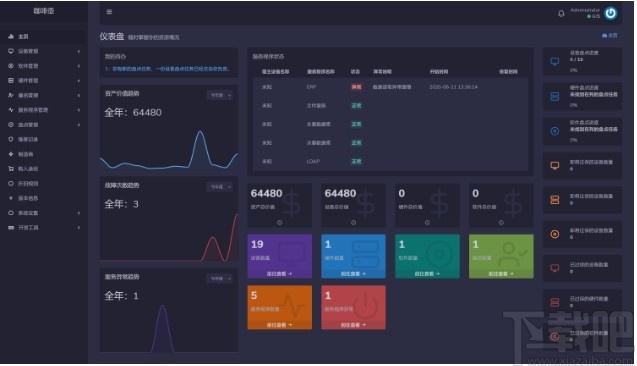This screenshot has width=637, height=366.
Task: Open the sidebar item with the monitor icon
Action: (x=43, y=51)
